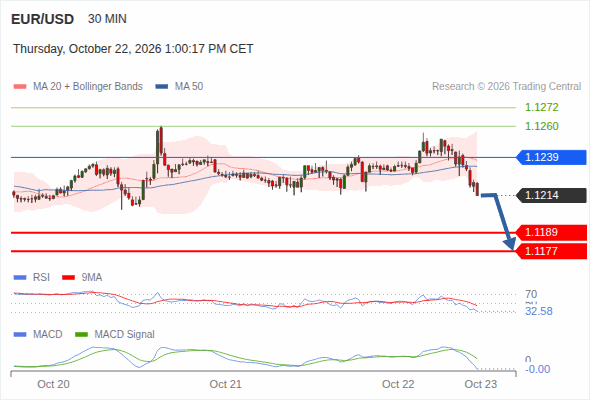590x400 pixels.
Task: Click the MA 20 + Bollinger Bands legend label
Action: [x=88, y=87]
